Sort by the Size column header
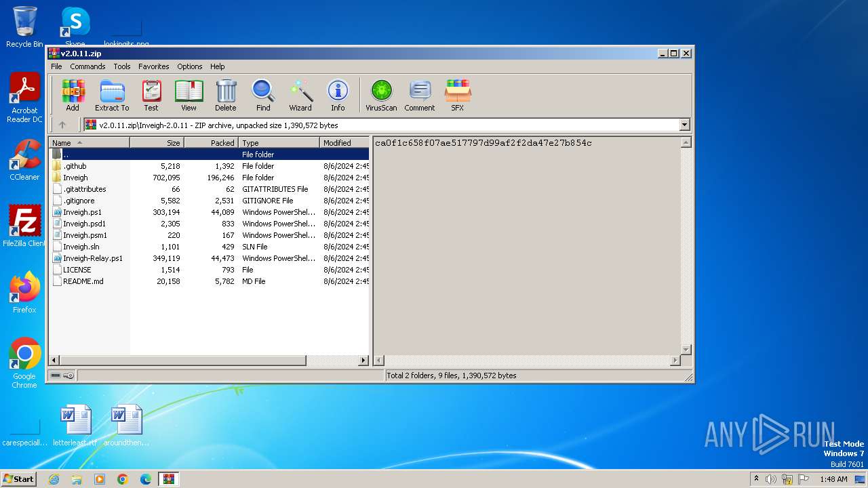Screen dimensions: 868x488 (x=157, y=142)
